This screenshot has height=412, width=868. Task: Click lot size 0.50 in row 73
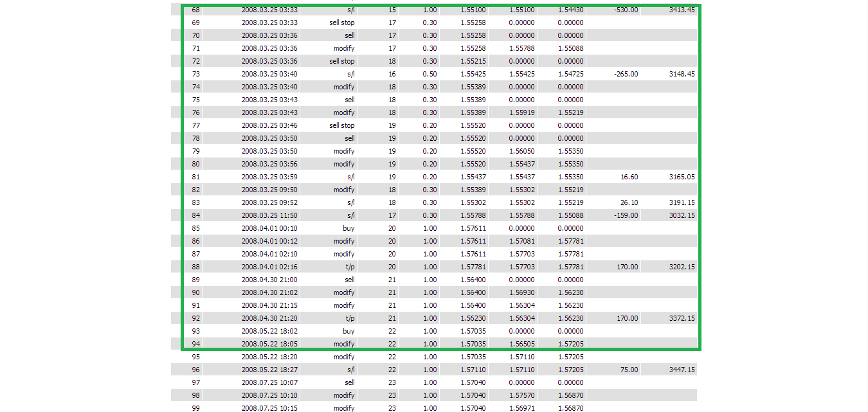pos(430,74)
